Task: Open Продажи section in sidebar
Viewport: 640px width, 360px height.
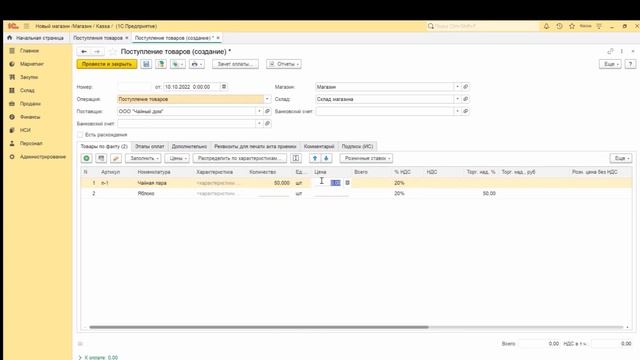Action: pyautogui.click(x=30, y=104)
